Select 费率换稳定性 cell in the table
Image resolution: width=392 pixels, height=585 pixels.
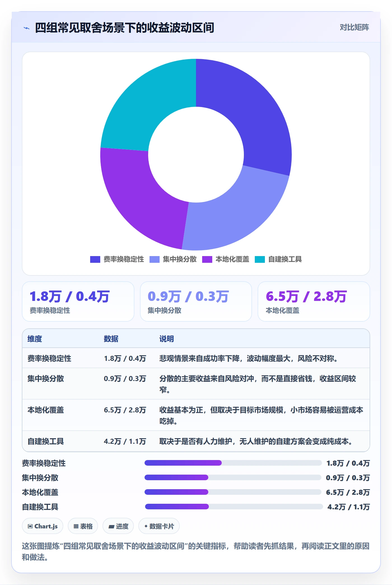point(49,358)
